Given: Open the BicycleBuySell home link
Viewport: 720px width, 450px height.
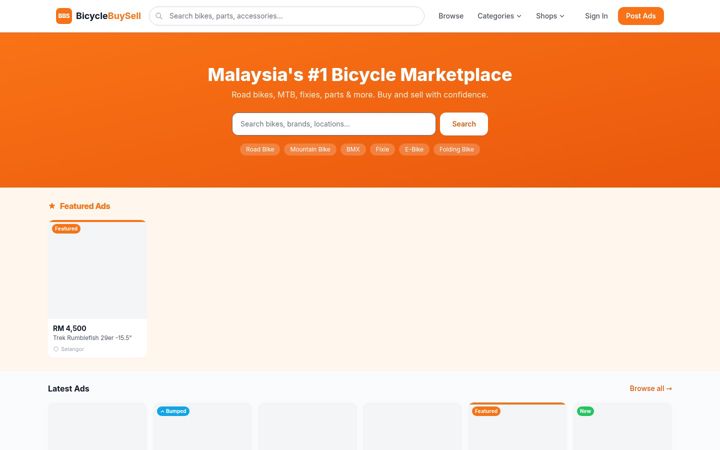Looking at the screenshot, I should 98,16.
